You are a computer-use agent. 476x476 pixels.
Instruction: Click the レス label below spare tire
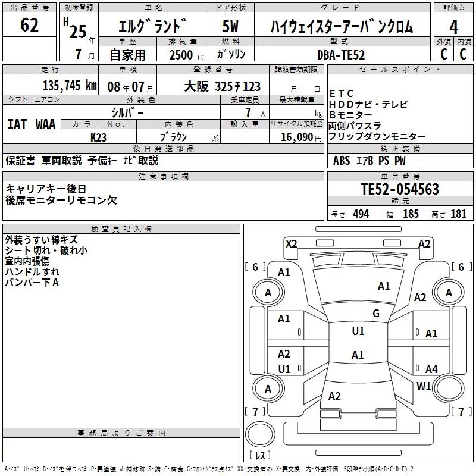(x=260, y=455)
